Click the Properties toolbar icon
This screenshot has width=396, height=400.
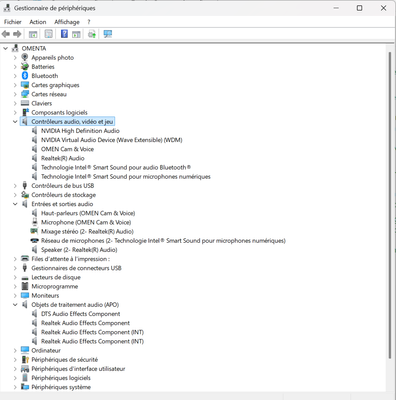click(49, 34)
